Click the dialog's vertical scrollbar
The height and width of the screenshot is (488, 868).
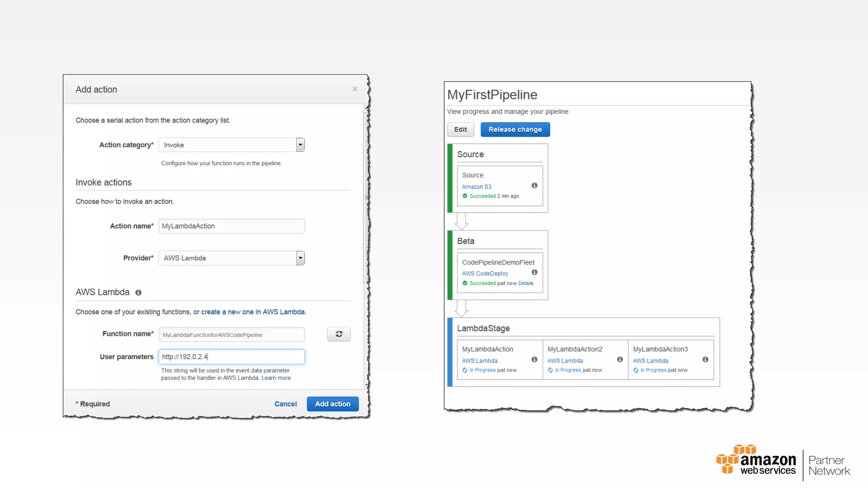(366, 198)
